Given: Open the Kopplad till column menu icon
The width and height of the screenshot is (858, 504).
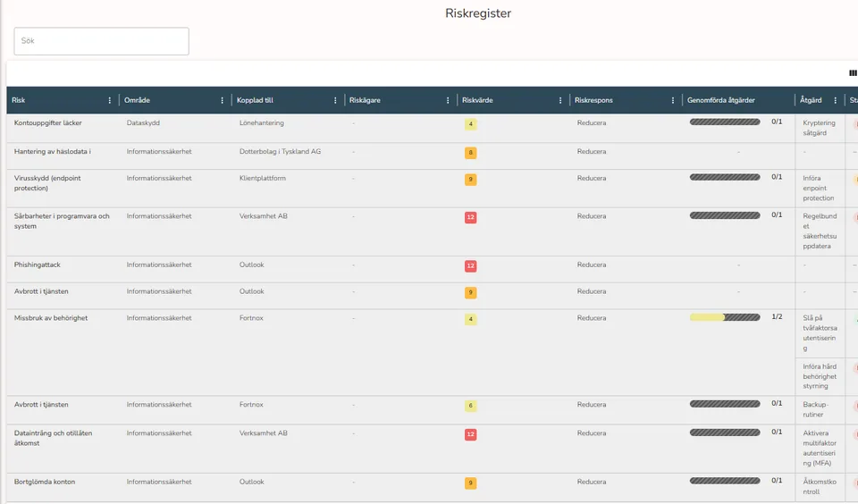Looking at the screenshot, I should tap(335, 100).
